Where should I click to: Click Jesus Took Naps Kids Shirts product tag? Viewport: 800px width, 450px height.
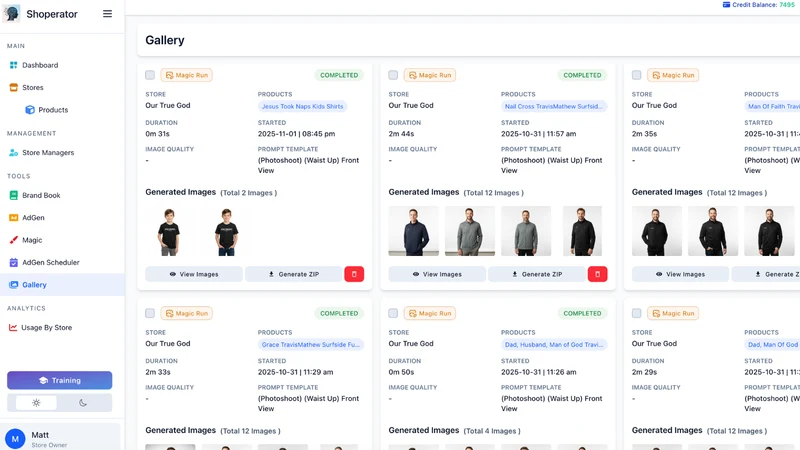303,106
